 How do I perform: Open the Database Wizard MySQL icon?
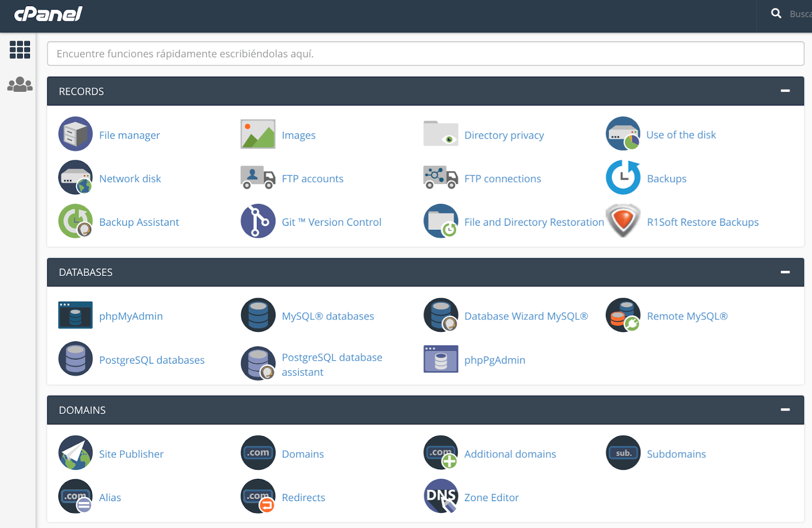click(x=441, y=315)
